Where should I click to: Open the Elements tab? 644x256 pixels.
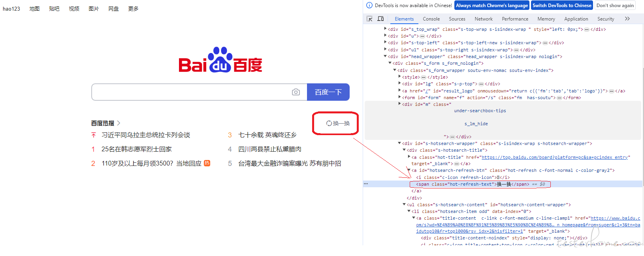click(x=404, y=19)
